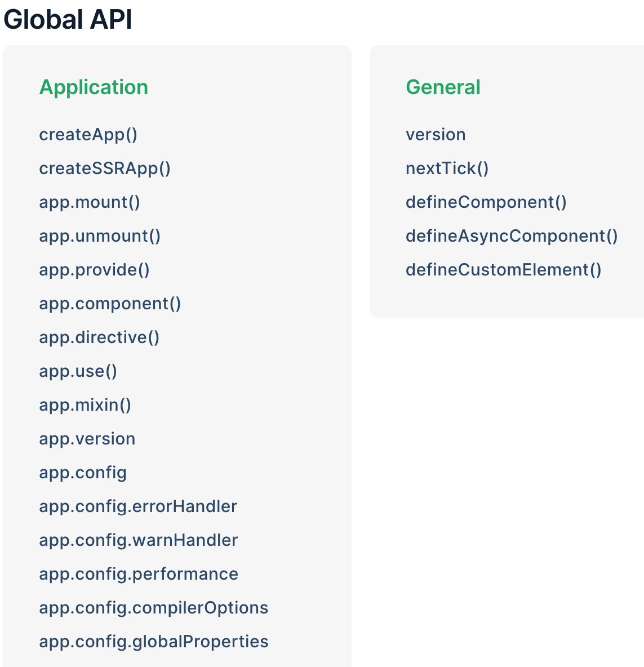Viewport: 644px width, 667px height.
Task: Open the version reference under General
Action: coord(436,135)
